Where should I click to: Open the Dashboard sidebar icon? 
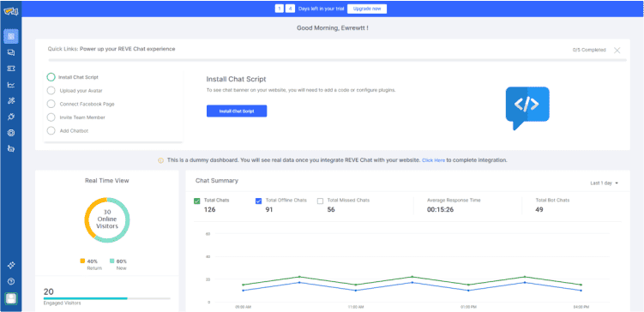[x=11, y=37]
